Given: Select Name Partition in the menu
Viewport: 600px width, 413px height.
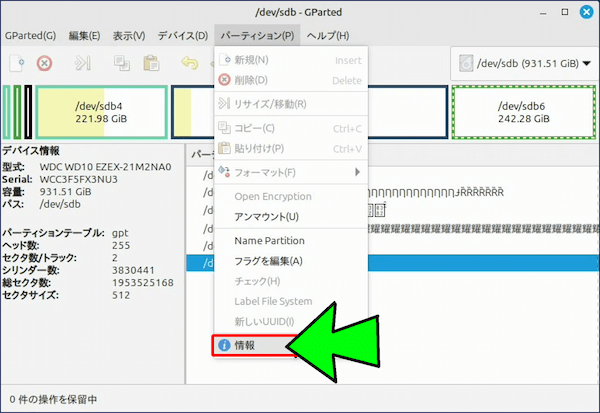Looking at the screenshot, I should 269,241.
